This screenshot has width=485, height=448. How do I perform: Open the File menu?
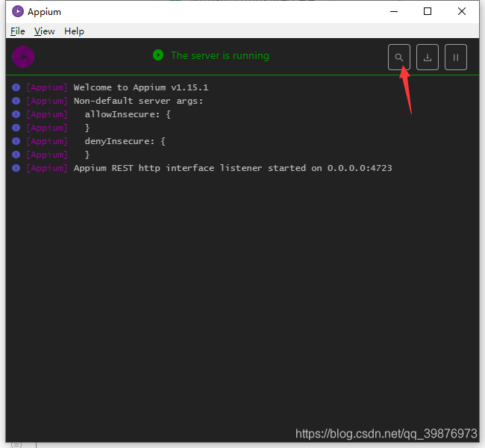(18, 31)
